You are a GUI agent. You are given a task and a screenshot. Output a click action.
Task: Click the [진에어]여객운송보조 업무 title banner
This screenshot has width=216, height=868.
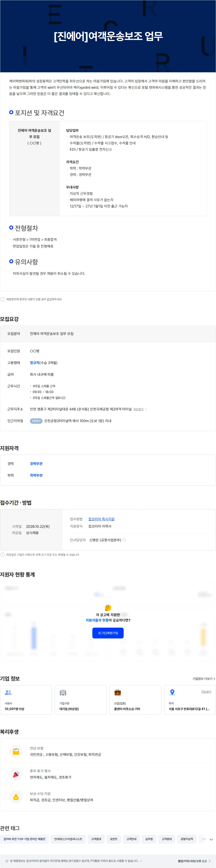(x=108, y=36)
